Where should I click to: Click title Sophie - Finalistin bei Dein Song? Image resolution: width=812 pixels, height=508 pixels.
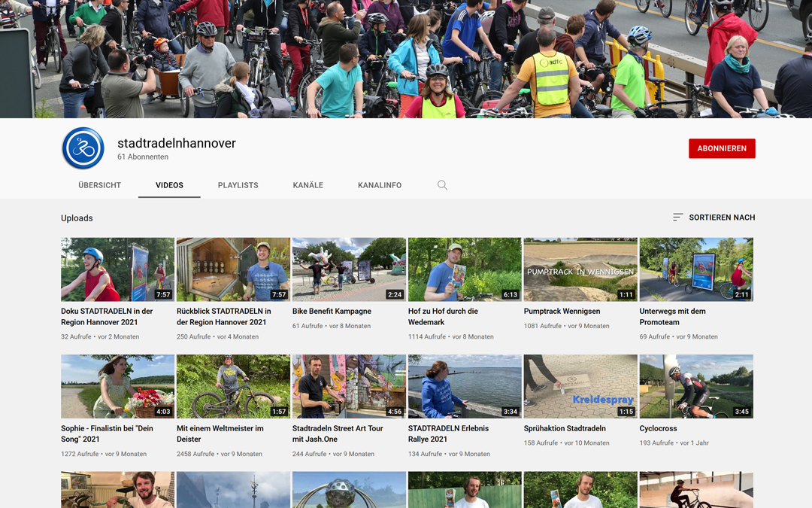click(x=107, y=433)
